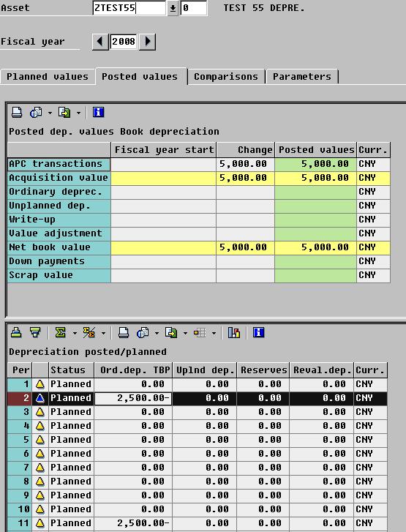Click the Fiscal year start column header

click(163, 150)
